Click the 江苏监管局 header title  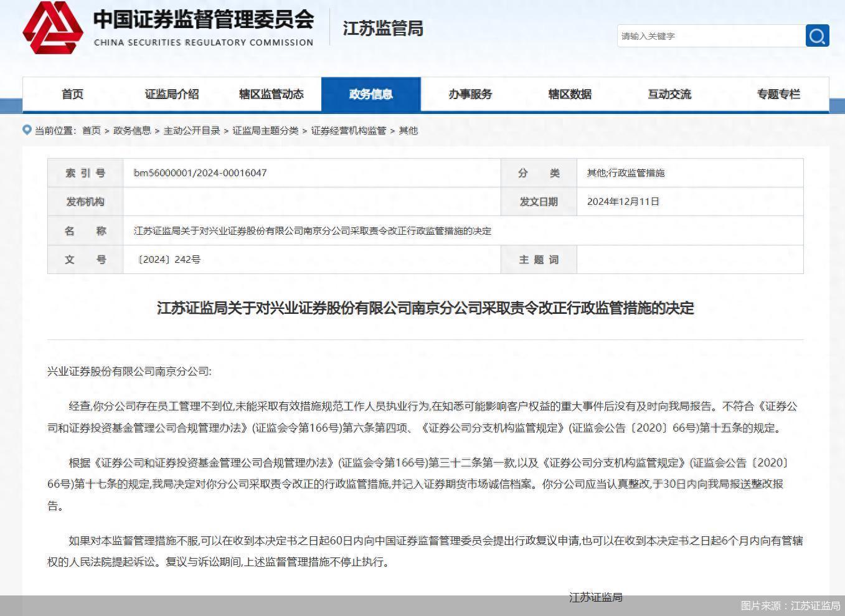pyautogui.click(x=383, y=29)
